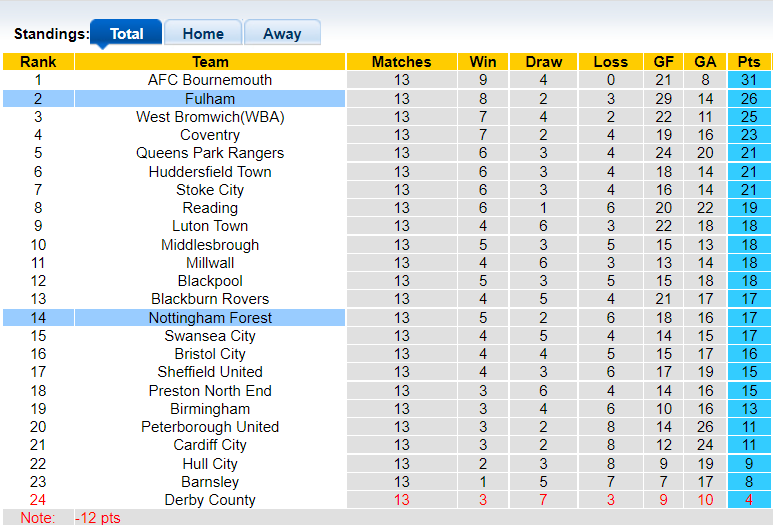Select the Away standings tab
The width and height of the screenshot is (773, 527).
point(282,33)
